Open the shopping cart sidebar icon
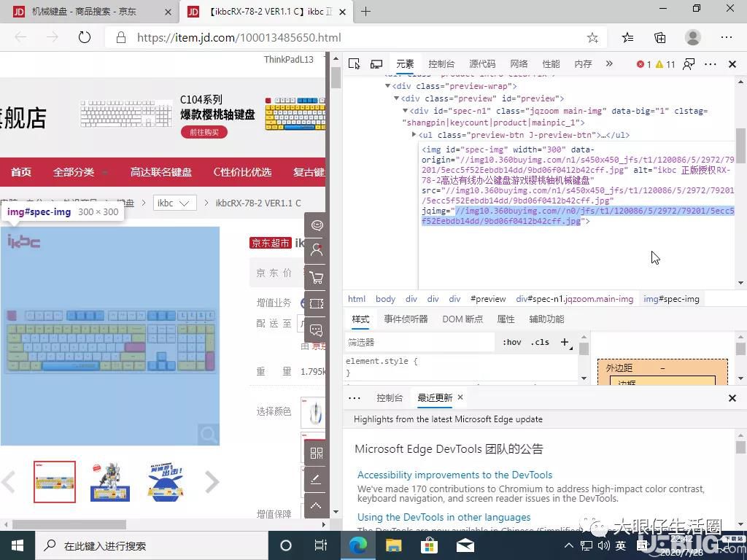Image resolution: width=747 pixels, height=560 pixels. (317, 277)
